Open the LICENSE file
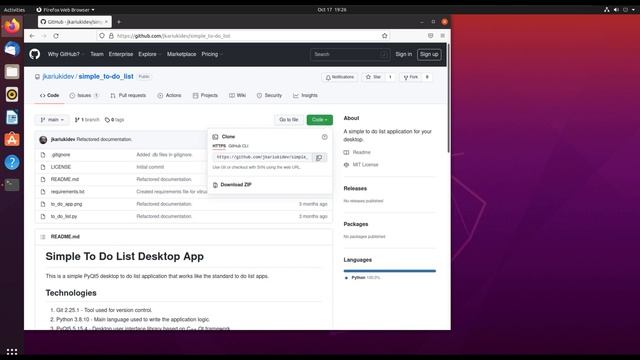Screen dimensions: 640x360 tap(61, 167)
